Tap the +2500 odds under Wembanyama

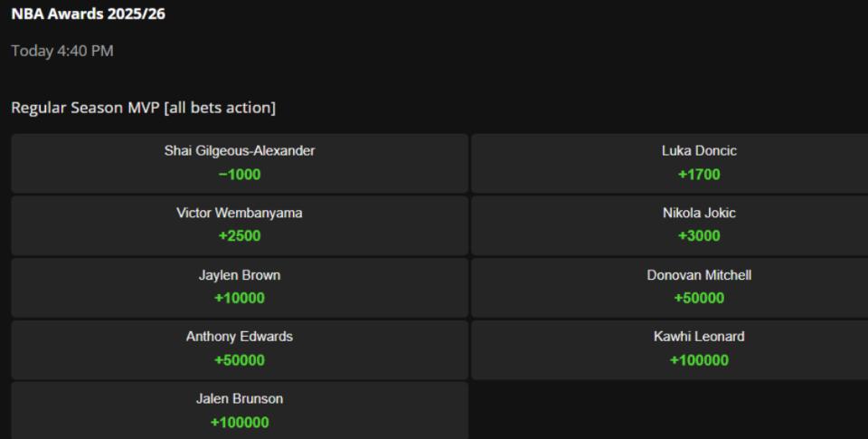240,236
